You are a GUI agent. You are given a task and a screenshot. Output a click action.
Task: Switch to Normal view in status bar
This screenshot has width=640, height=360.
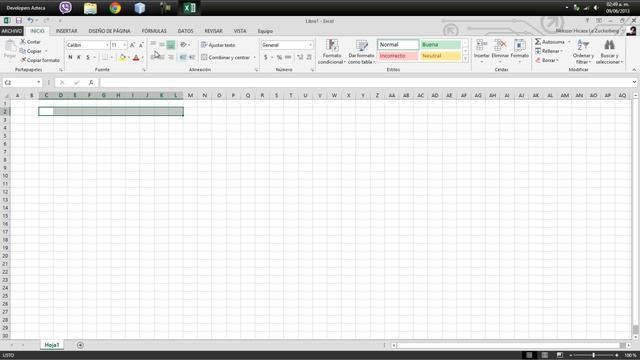[529, 355]
